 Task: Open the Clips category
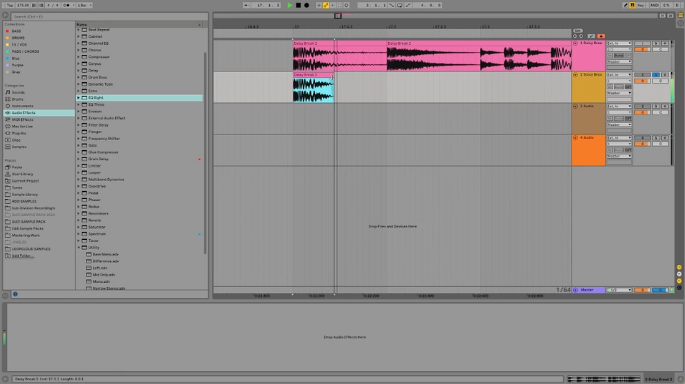[x=16, y=140]
